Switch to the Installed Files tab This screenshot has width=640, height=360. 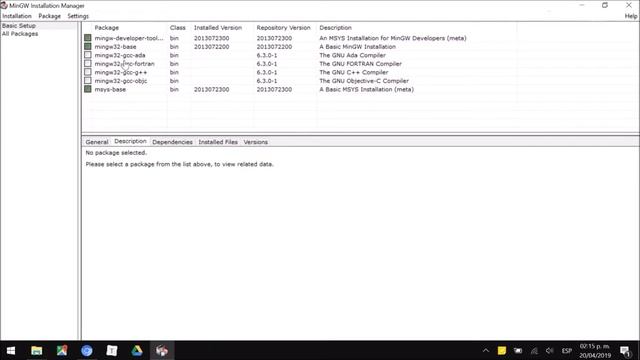(218, 142)
